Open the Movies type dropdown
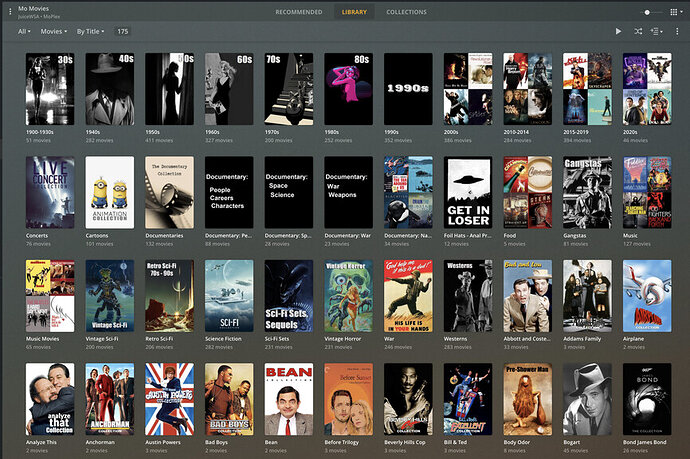The height and width of the screenshot is (459, 690). (x=54, y=31)
